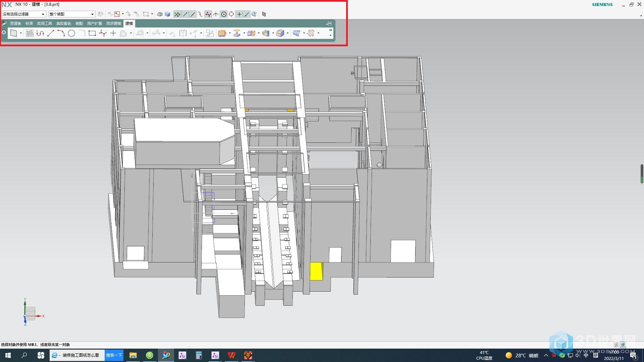The width and height of the screenshot is (644, 362).
Task: Click the Offset Curve icon
Action: [x=123, y=33]
